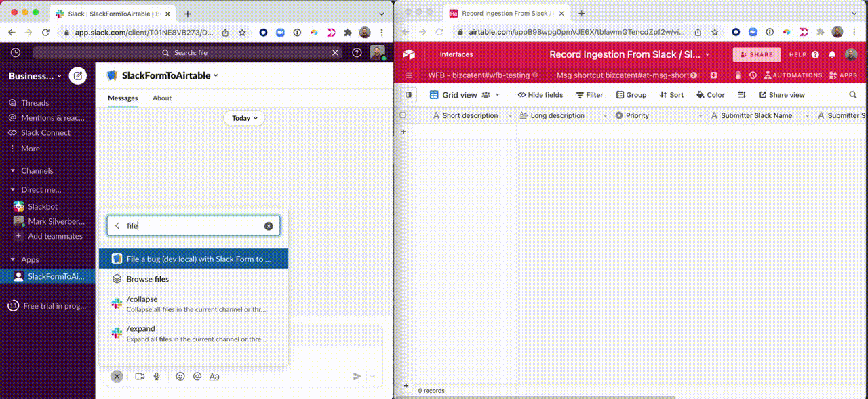Select 'File a bug (dev local)' shortcut
This screenshot has height=399, width=868.
point(193,259)
